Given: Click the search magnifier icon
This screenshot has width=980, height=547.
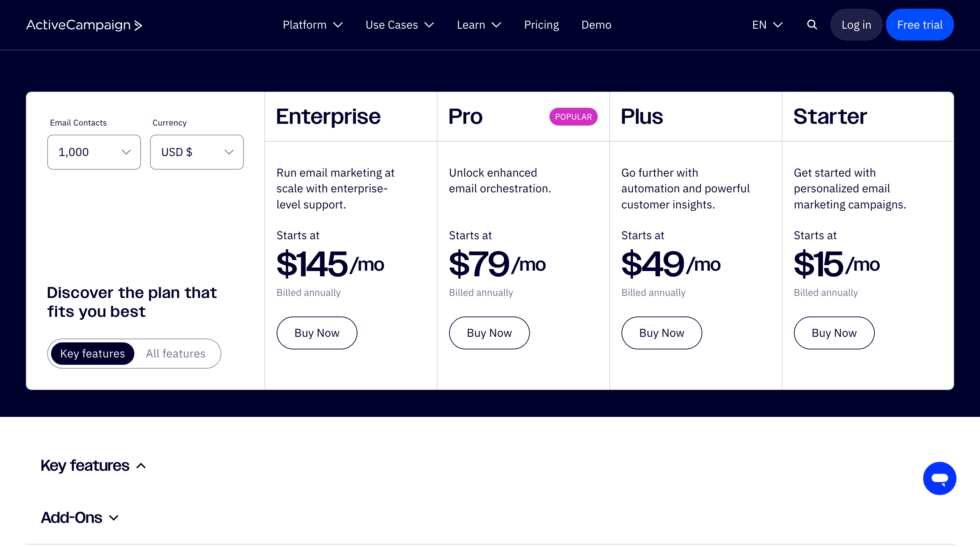Looking at the screenshot, I should pyautogui.click(x=812, y=25).
